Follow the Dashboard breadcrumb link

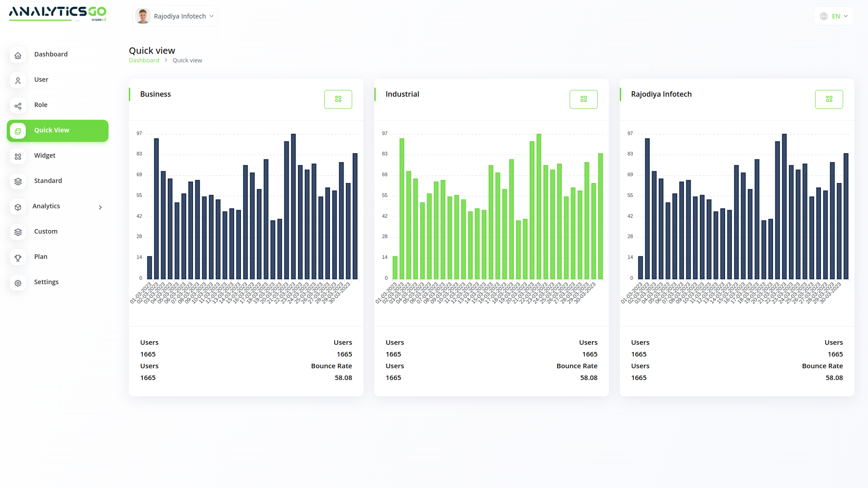click(x=144, y=61)
